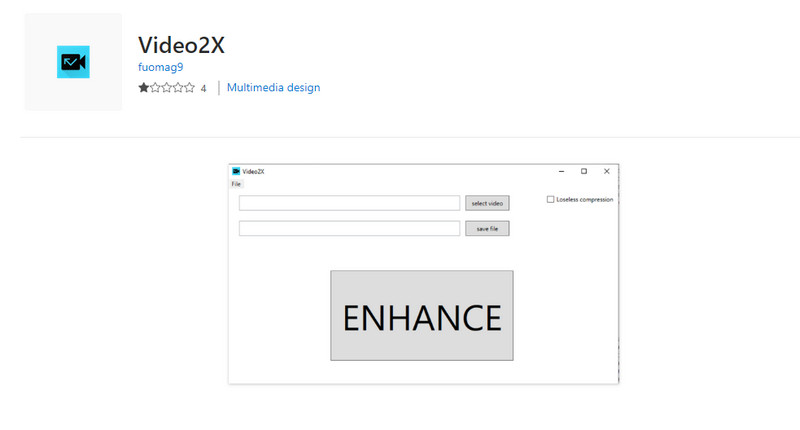
Task: Click the Video2X title bar camera icon
Action: point(236,171)
